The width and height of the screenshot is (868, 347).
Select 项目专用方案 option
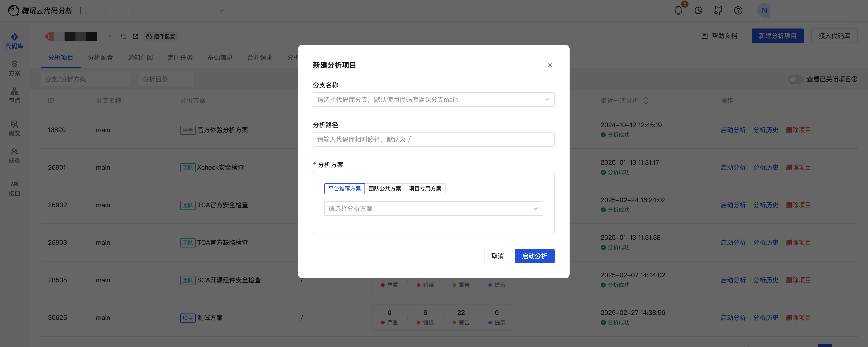(x=425, y=188)
